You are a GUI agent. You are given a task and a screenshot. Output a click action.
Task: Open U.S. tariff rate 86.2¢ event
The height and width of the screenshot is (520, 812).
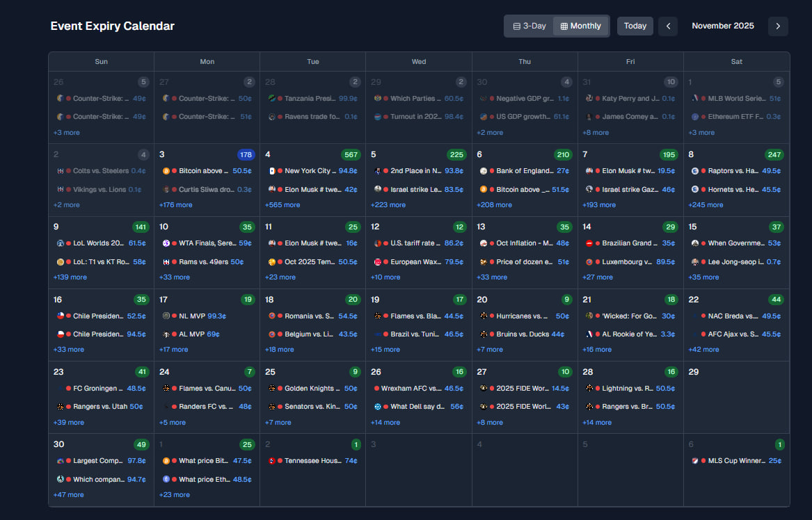(418, 243)
